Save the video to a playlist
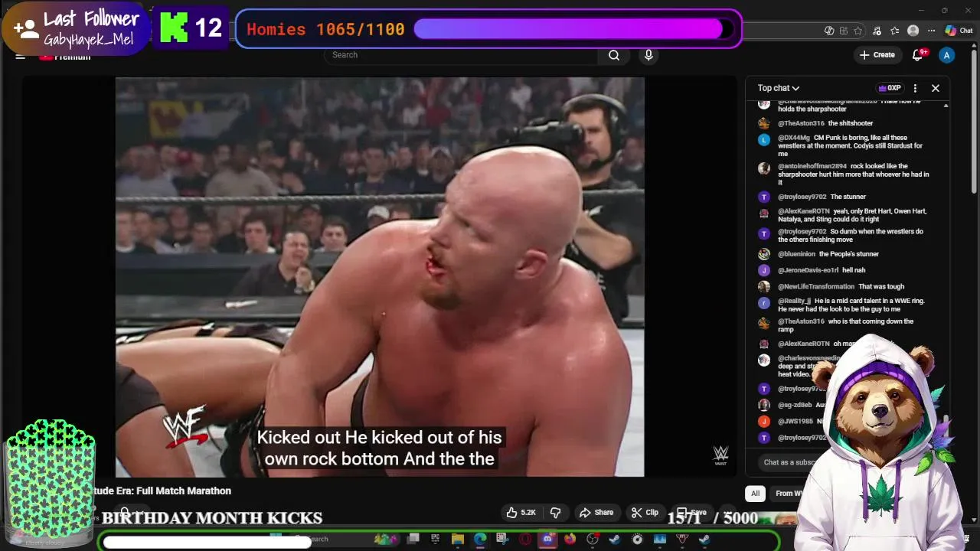The image size is (980, 551). [691, 512]
